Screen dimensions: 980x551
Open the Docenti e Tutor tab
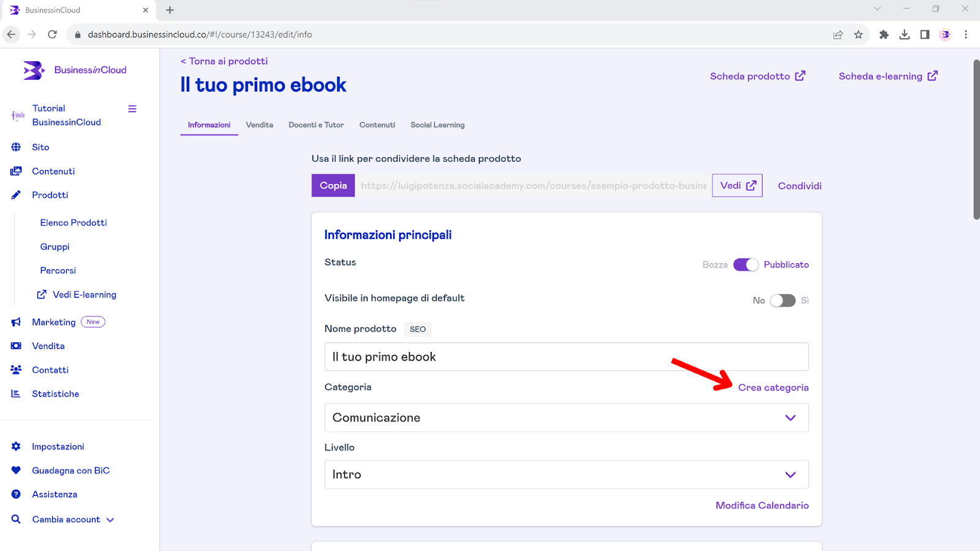[316, 125]
